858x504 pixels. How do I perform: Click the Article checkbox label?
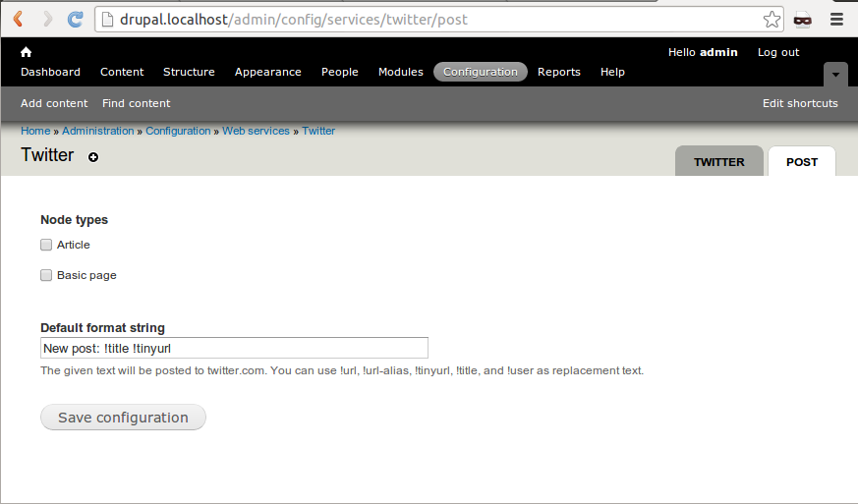pos(74,245)
